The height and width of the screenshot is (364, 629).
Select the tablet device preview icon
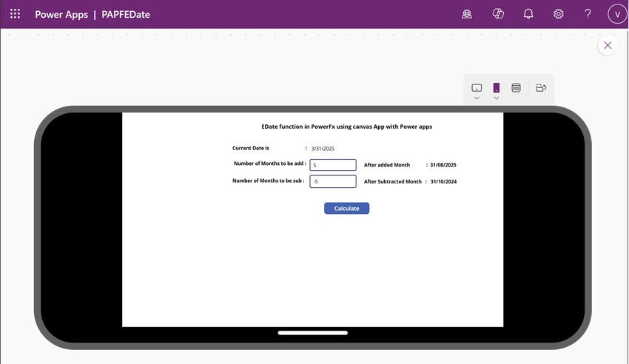click(477, 88)
